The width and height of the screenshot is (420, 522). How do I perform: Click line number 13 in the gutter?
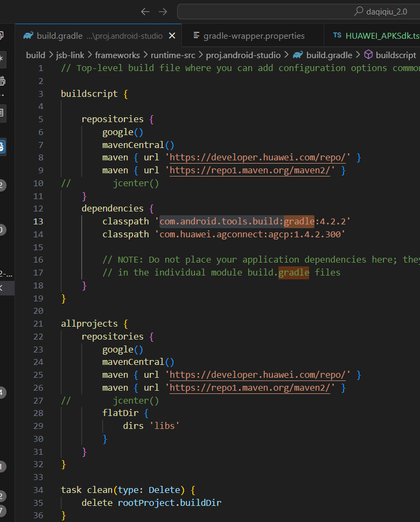[x=38, y=221]
